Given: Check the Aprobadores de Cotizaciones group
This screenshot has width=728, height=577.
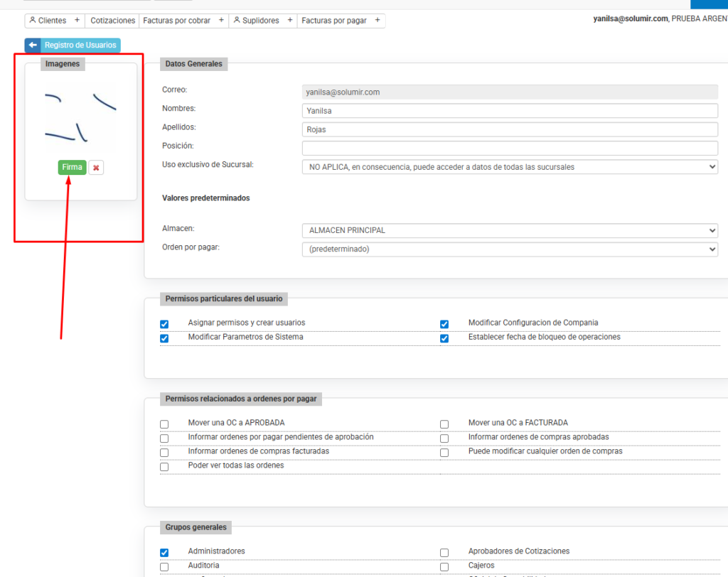Looking at the screenshot, I should [444, 553].
